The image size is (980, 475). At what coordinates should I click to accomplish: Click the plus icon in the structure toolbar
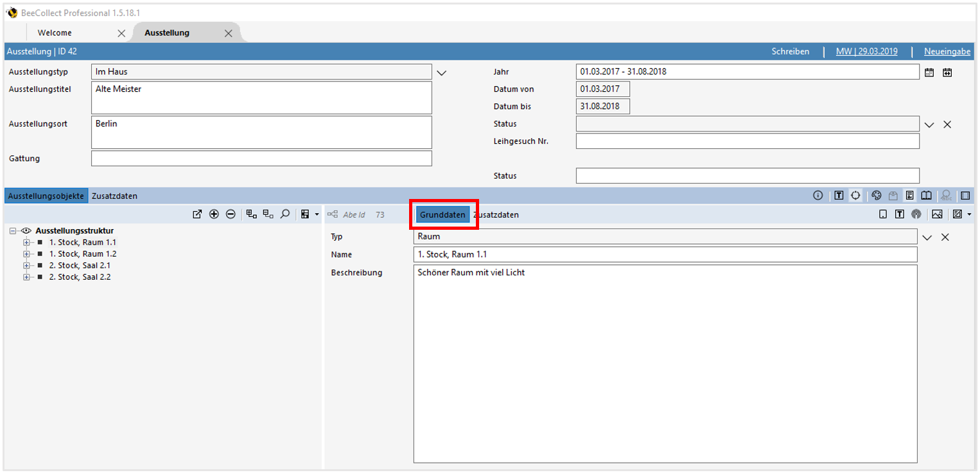coord(214,214)
